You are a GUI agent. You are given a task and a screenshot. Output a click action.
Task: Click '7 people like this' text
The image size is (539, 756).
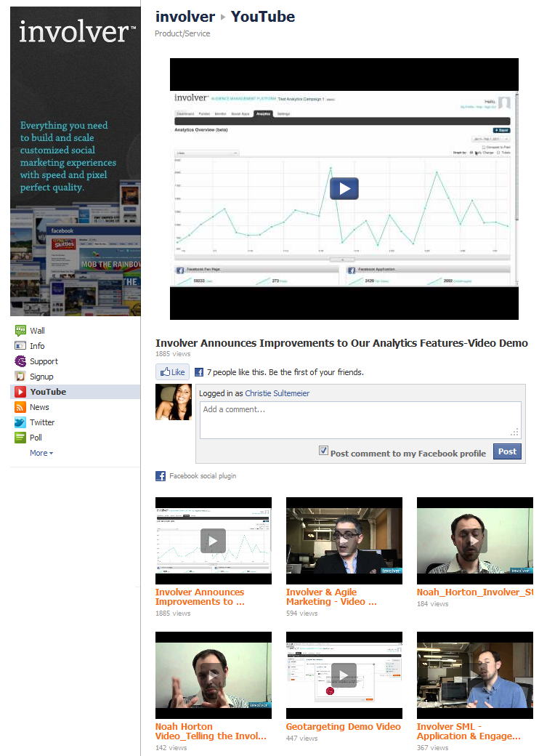pyautogui.click(x=235, y=372)
